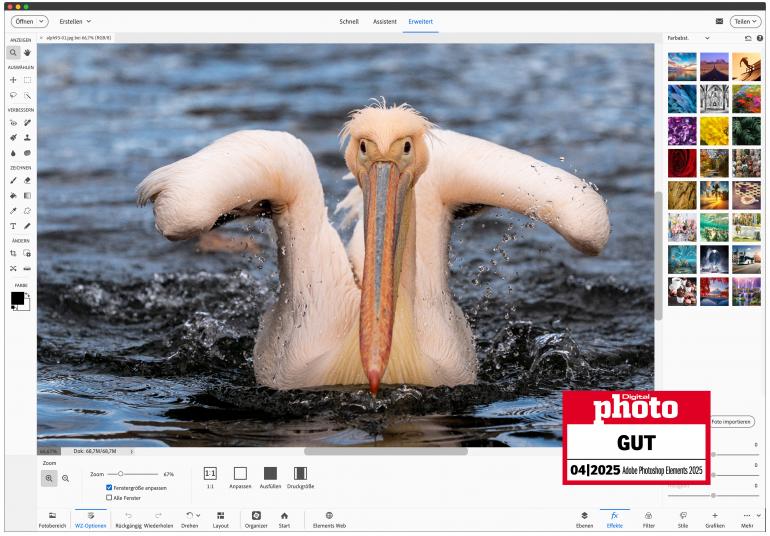Viewport: 770px width, 536px height.
Task: Select the Eraser tool
Action: [x=28, y=181]
